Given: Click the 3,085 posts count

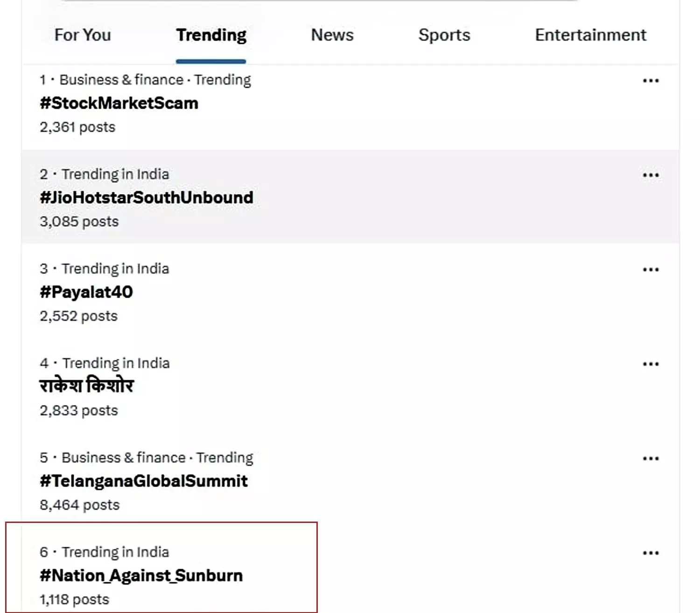Looking at the screenshot, I should tap(79, 222).
